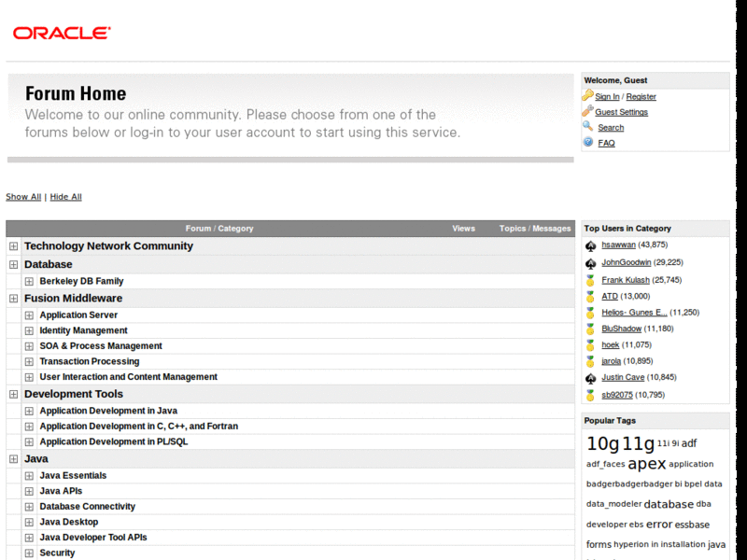Expand the Technology Network Community category
Screen dimensions: 747x560
tap(13, 246)
